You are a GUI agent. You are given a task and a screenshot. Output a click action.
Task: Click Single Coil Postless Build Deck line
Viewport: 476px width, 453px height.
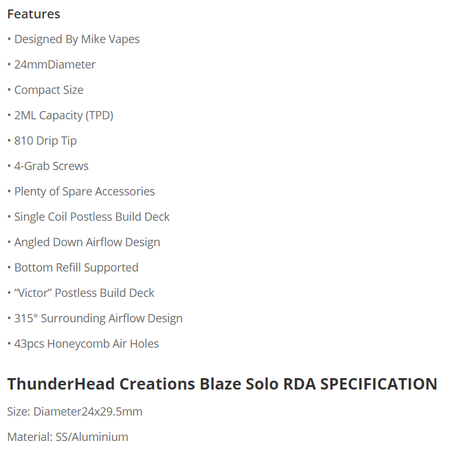[91, 217]
